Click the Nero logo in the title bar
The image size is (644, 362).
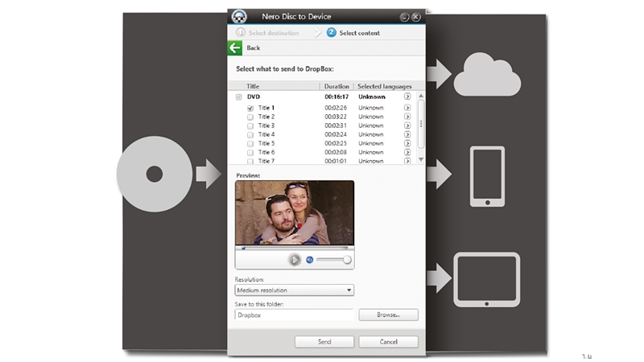[x=239, y=16]
